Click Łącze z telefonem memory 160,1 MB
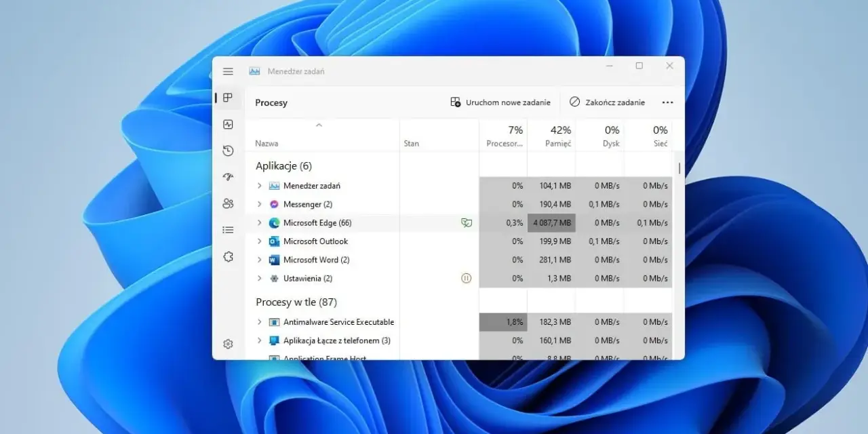This screenshot has height=434, width=868. click(x=551, y=340)
